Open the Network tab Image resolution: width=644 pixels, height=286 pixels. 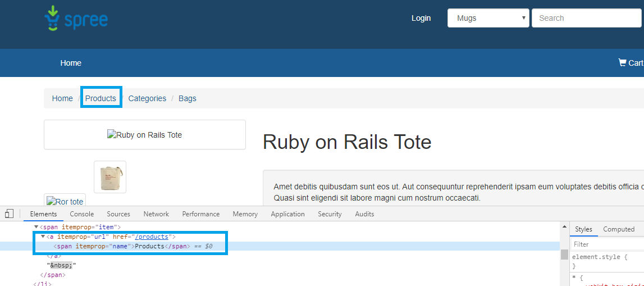point(156,214)
